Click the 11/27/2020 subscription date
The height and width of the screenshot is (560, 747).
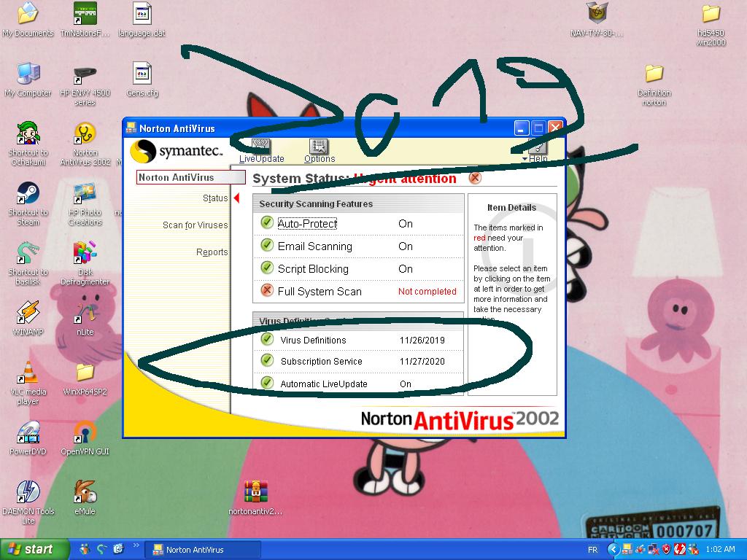422,362
